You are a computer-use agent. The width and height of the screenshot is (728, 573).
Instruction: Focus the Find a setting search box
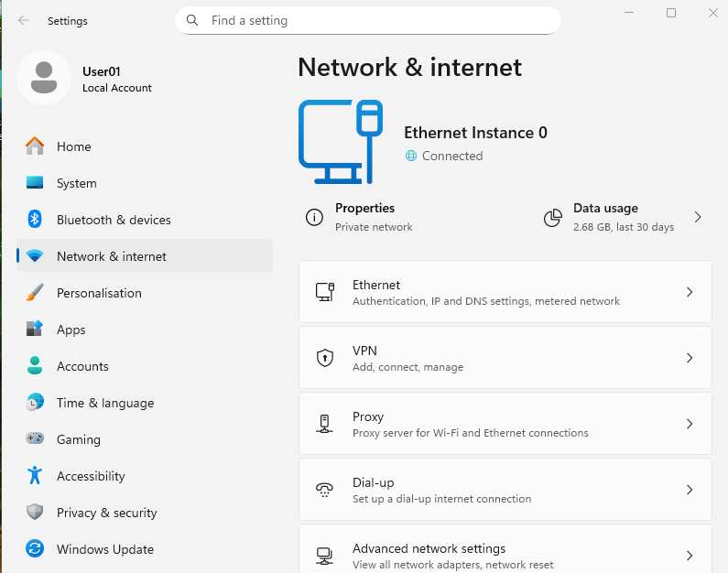click(375, 20)
